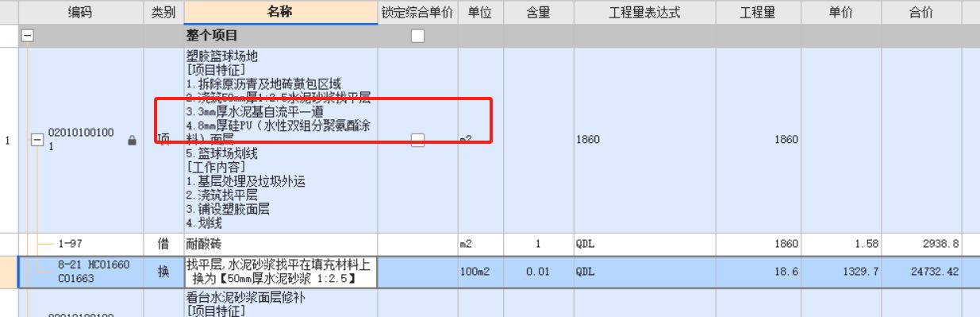Click the 换 category cell
The width and height of the screenshot is (980, 317).
point(163,272)
